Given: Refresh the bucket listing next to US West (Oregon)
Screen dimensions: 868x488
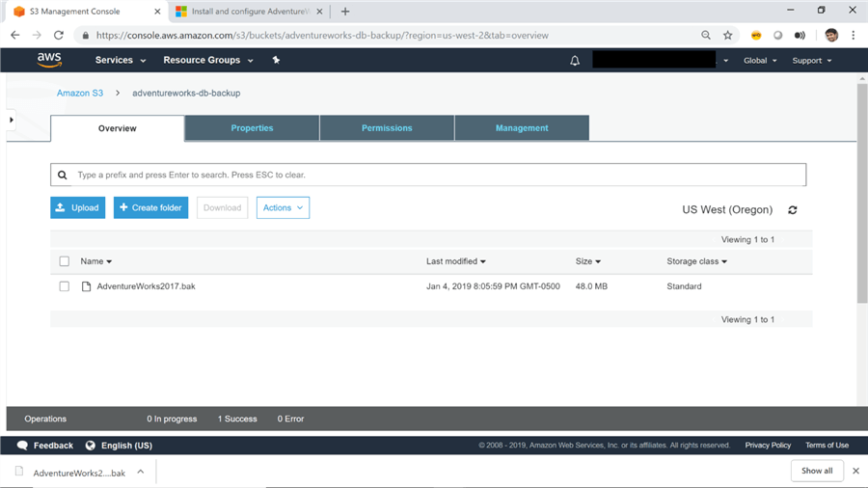Looking at the screenshot, I should click(793, 209).
